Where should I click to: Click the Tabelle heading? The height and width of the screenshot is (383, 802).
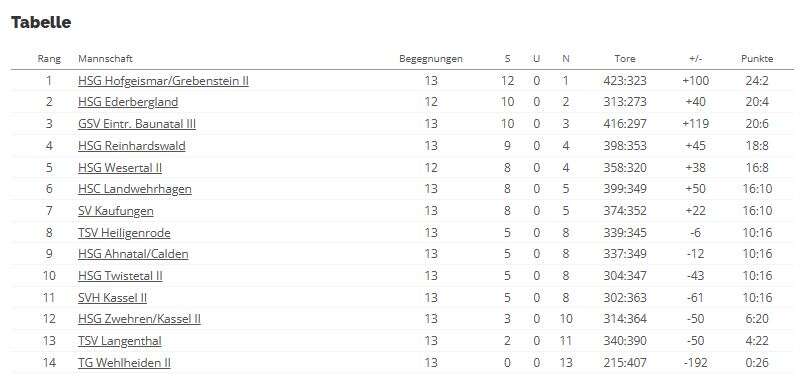(41, 22)
